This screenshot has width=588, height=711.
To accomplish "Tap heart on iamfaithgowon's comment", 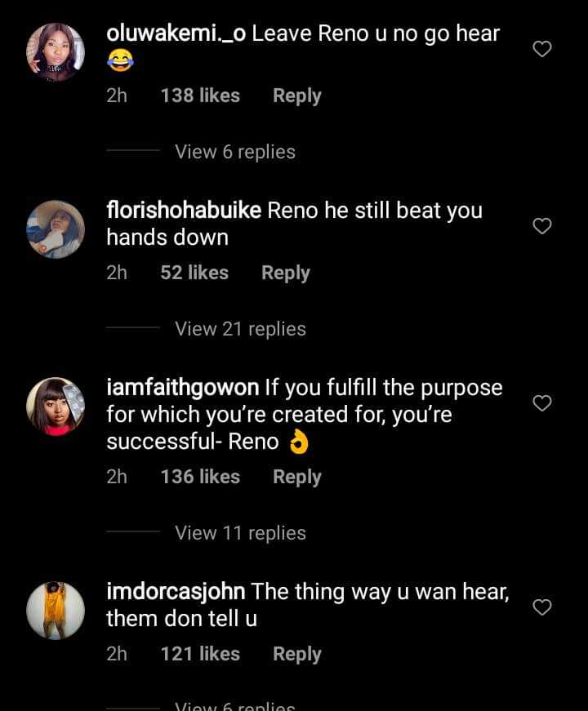I will tap(542, 403).
